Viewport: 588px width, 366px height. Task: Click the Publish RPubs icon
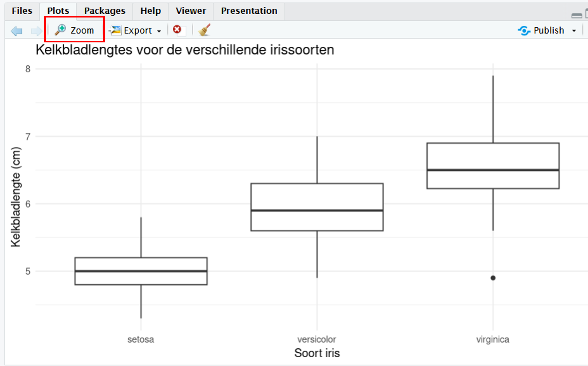(524, 31)
